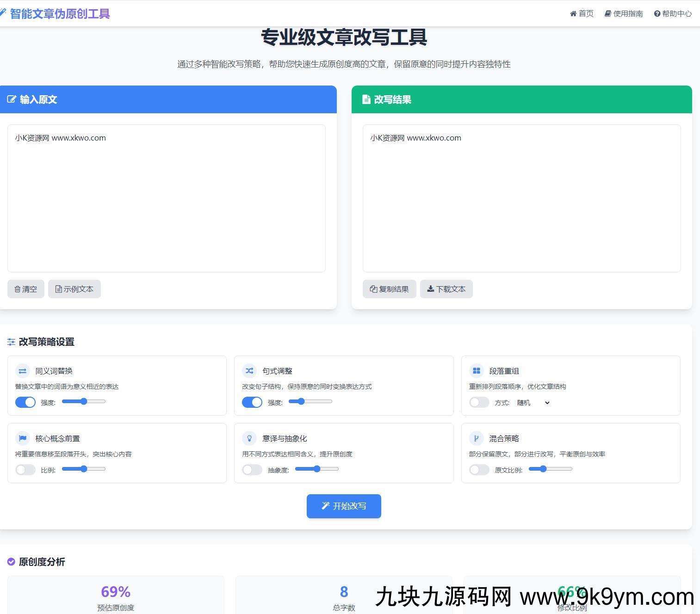Image resolution: width=700 pixels, height=614 pixels.
Task: Click the 混合策略 branch icon
Action: pos(476,438)
